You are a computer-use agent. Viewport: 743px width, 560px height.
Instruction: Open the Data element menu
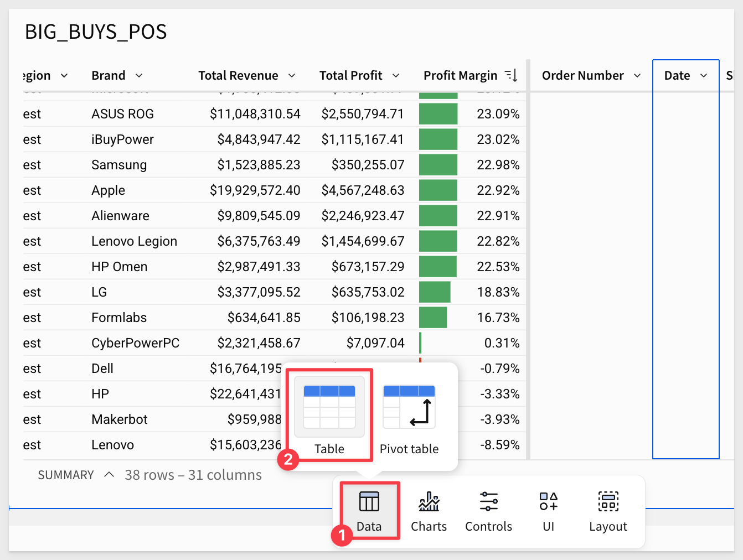pos(369,511)
